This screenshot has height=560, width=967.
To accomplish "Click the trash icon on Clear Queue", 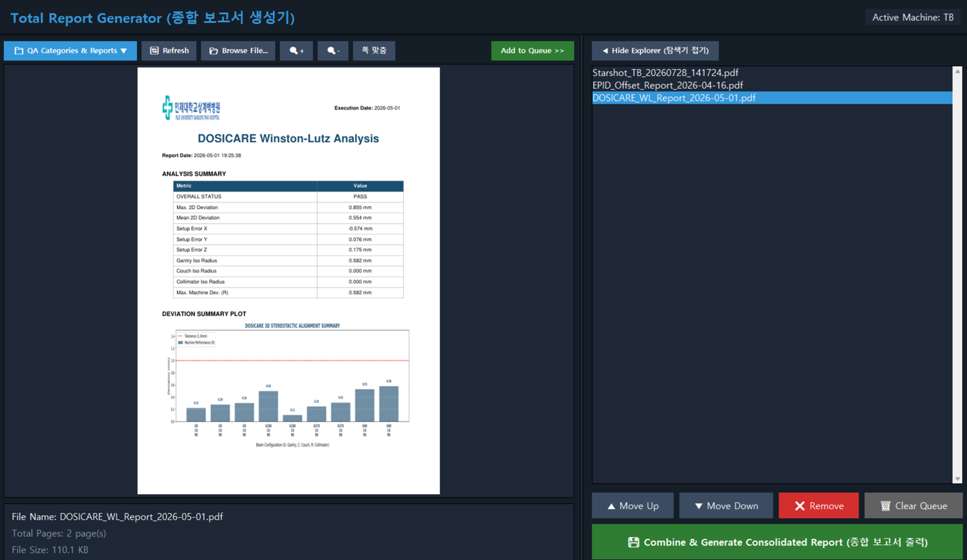I will tap(885, 506).
